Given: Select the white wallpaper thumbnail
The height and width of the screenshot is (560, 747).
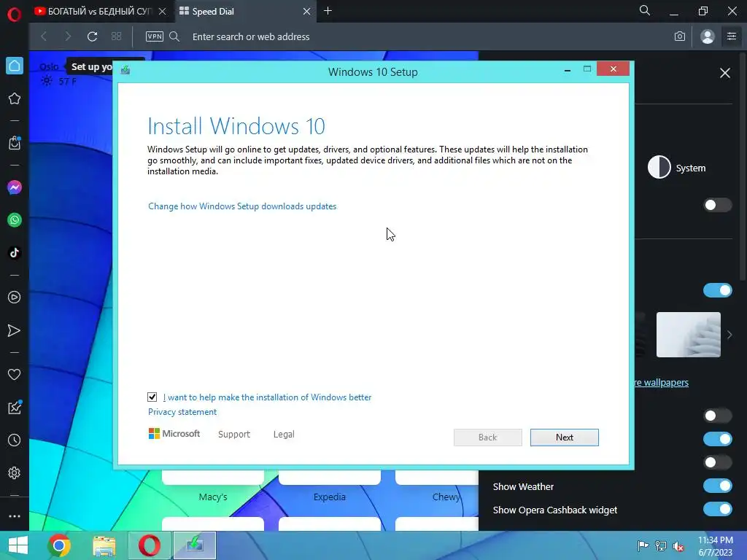Looking at the screenshot, I should [x=689, y=335].
